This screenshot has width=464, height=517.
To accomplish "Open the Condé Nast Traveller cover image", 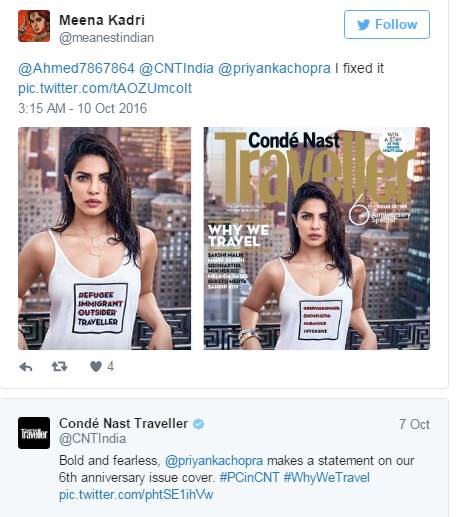I will point(317,238).
